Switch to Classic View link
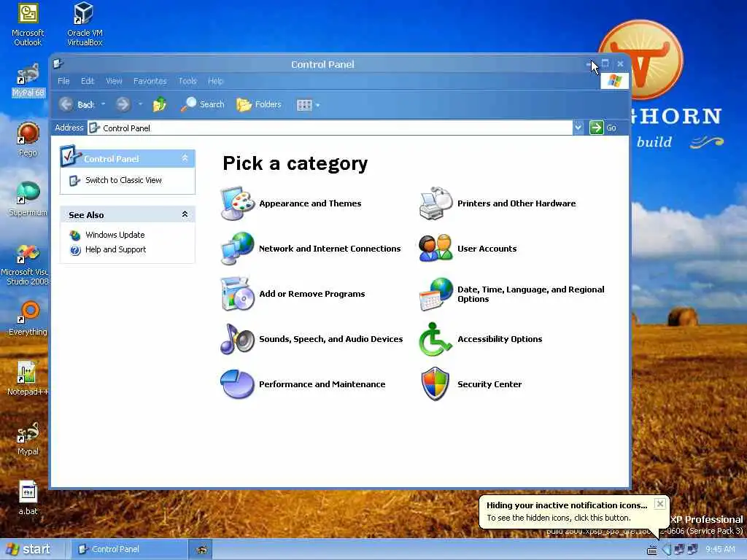 click(123, 180)
